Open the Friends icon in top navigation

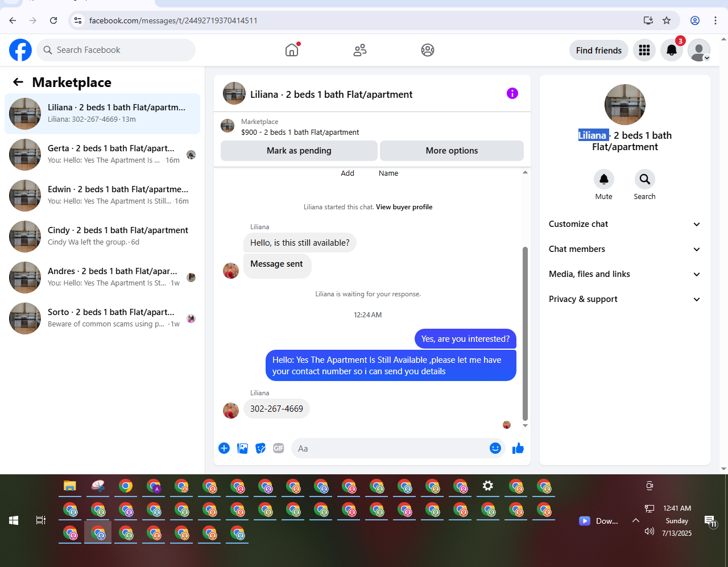(360, 50)
